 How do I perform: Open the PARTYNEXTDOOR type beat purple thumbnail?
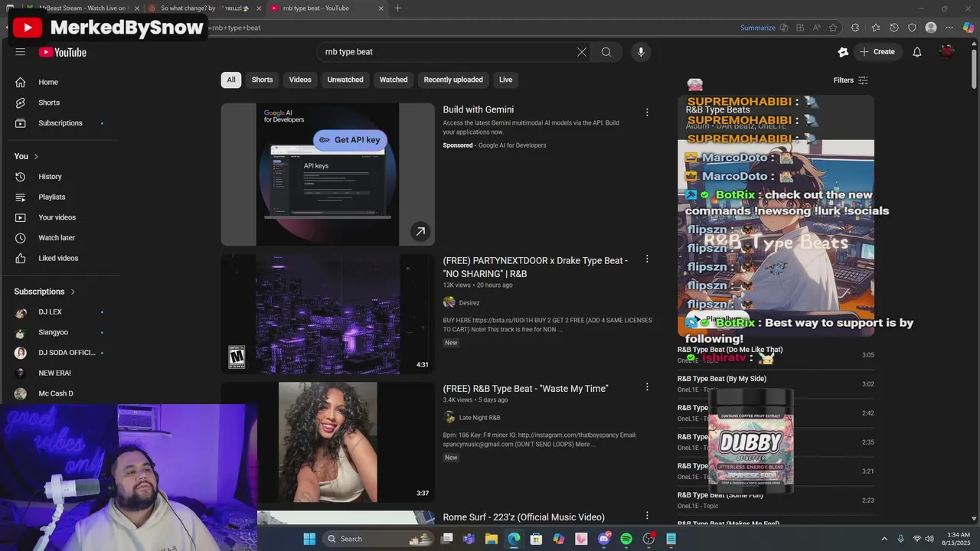328,314
